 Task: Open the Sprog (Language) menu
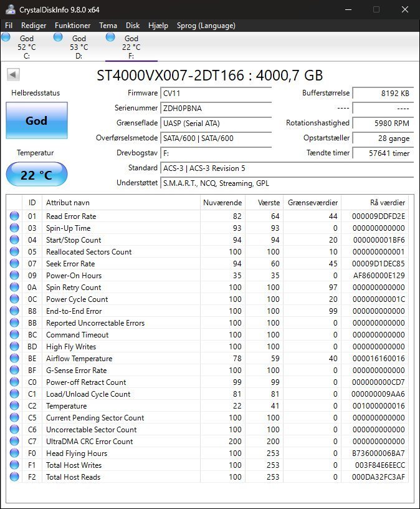pyautogui.click(x=206, y=26)
